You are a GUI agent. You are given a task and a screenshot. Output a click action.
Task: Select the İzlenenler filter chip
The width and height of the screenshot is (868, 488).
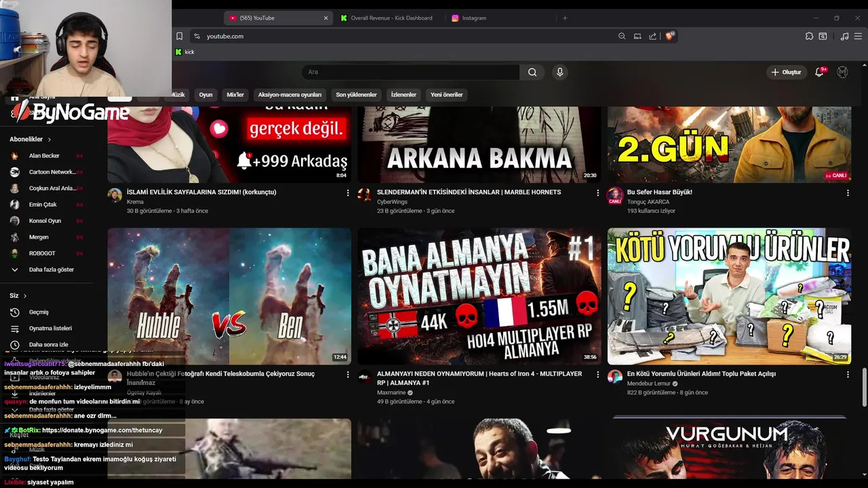click(x=403, y=95)
